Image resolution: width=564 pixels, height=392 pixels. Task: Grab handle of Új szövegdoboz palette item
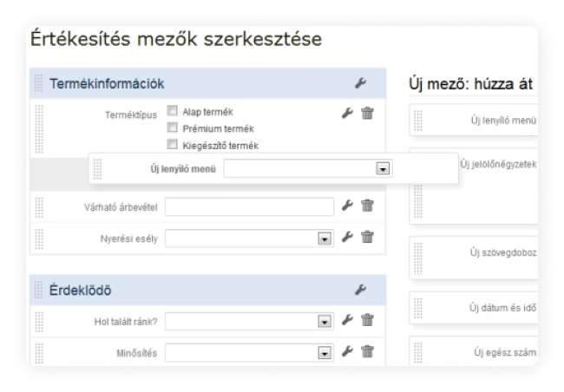(x=417, y=259)
